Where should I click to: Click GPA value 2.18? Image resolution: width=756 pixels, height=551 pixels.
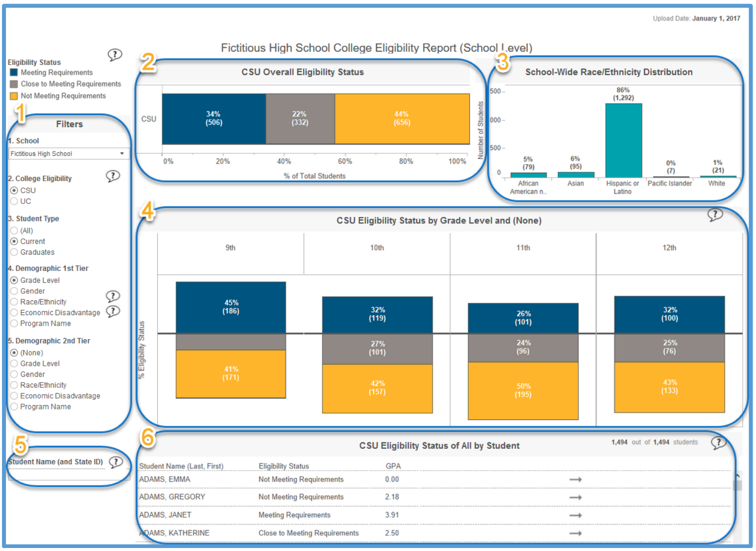[x=392, y=497]
